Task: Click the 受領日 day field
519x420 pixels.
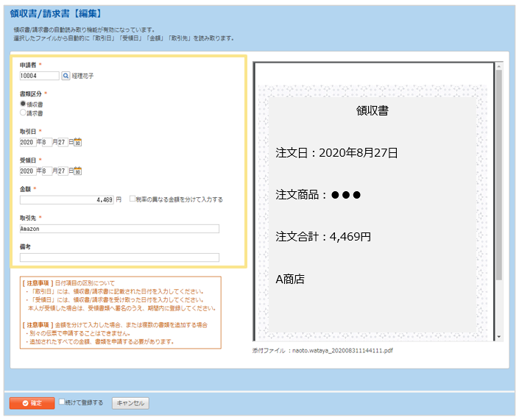Action: click(x=63, y=171)
